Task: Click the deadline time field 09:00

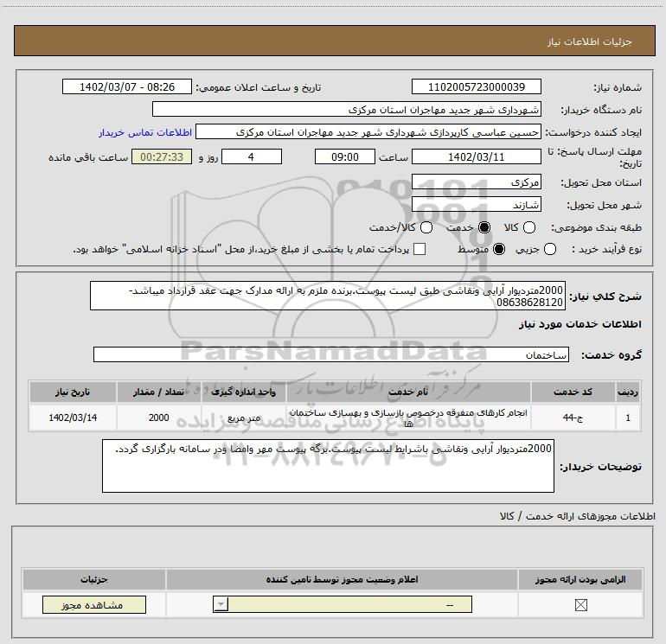Action: (345, 156)
